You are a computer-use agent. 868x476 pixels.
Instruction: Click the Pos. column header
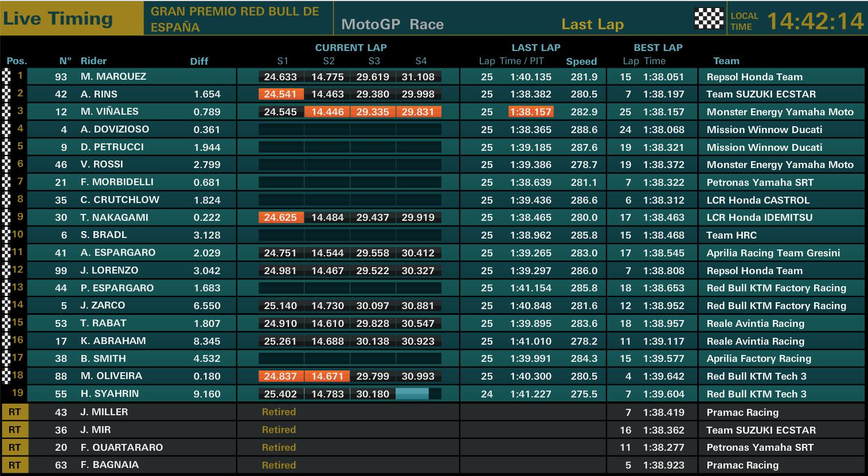(x=17, y=61)
